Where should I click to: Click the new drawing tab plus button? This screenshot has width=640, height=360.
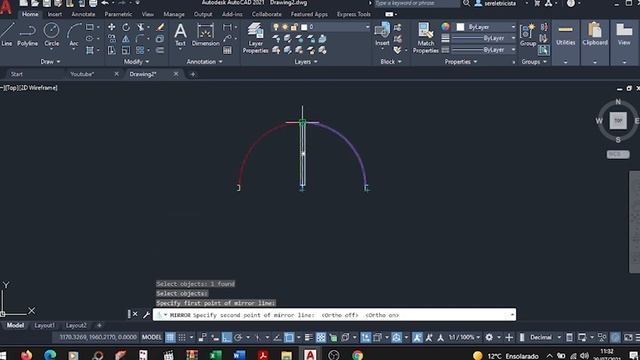[x=193, y=74]
